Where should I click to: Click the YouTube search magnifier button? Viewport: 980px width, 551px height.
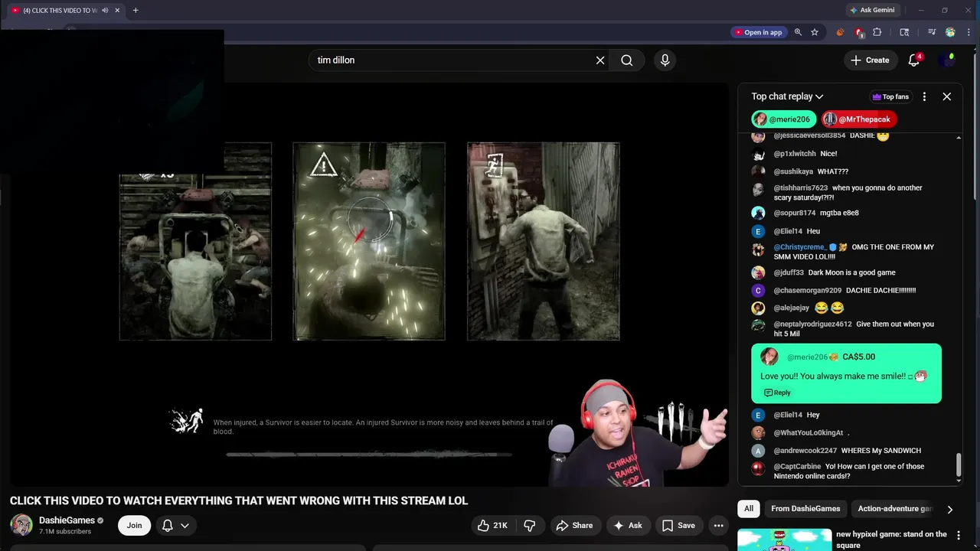point(627,60)
